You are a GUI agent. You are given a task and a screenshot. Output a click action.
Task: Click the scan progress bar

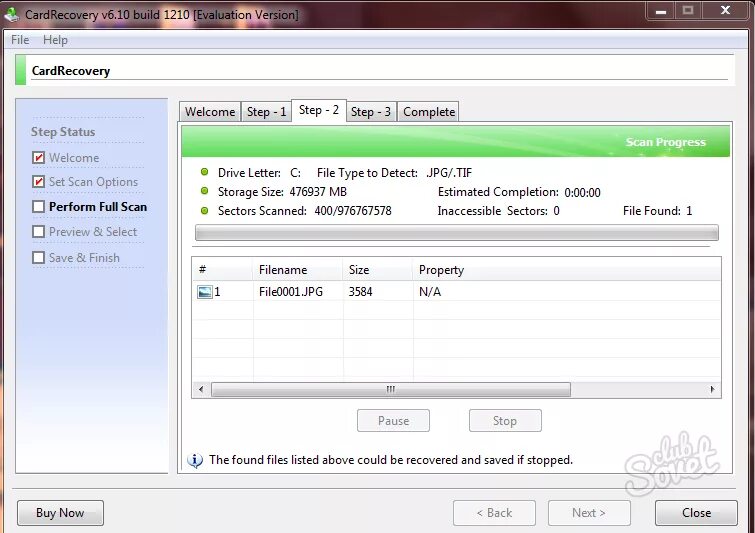point(456,233)
